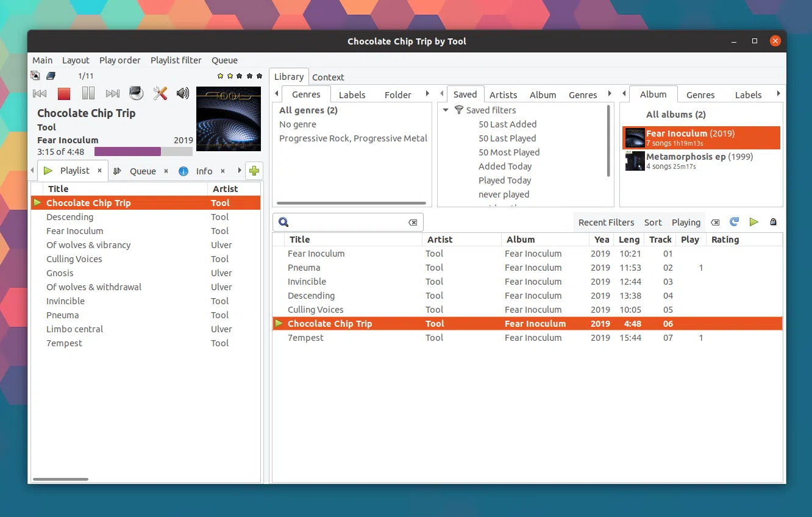This screenshot has height=517, width=812.
Task: Click the speaker volume icon
Action: click(183, 93)
